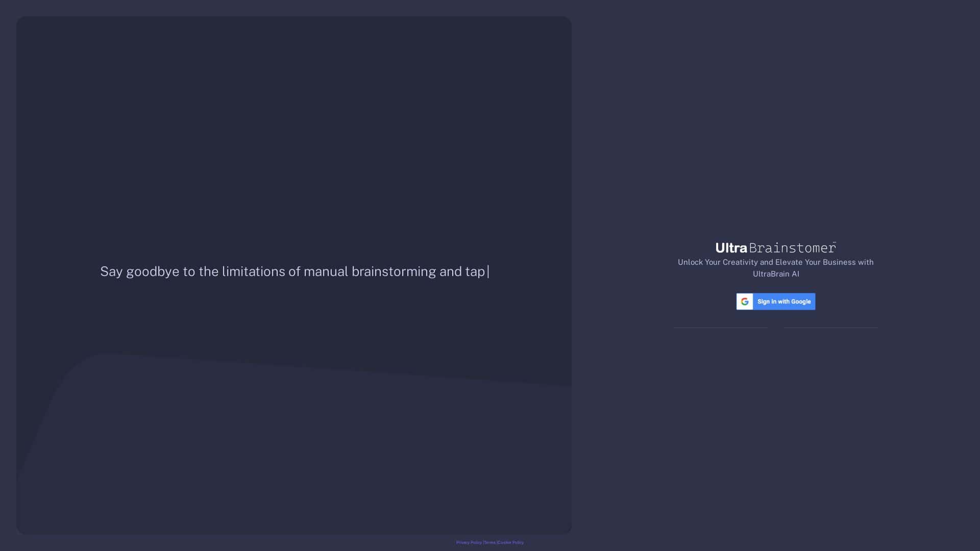Click the word "tap" in the headline
Screen dimensions: 980x551
(477, 271)
